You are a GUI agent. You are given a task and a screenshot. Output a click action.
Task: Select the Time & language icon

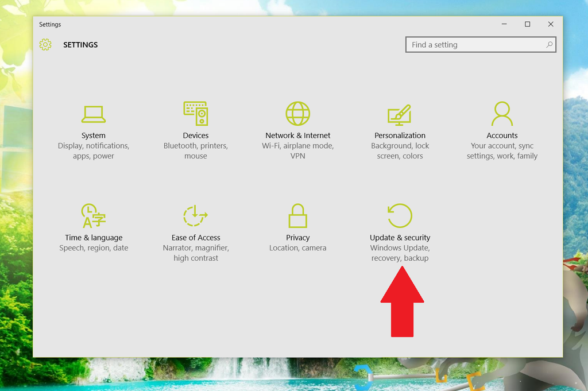pos(94,215)
